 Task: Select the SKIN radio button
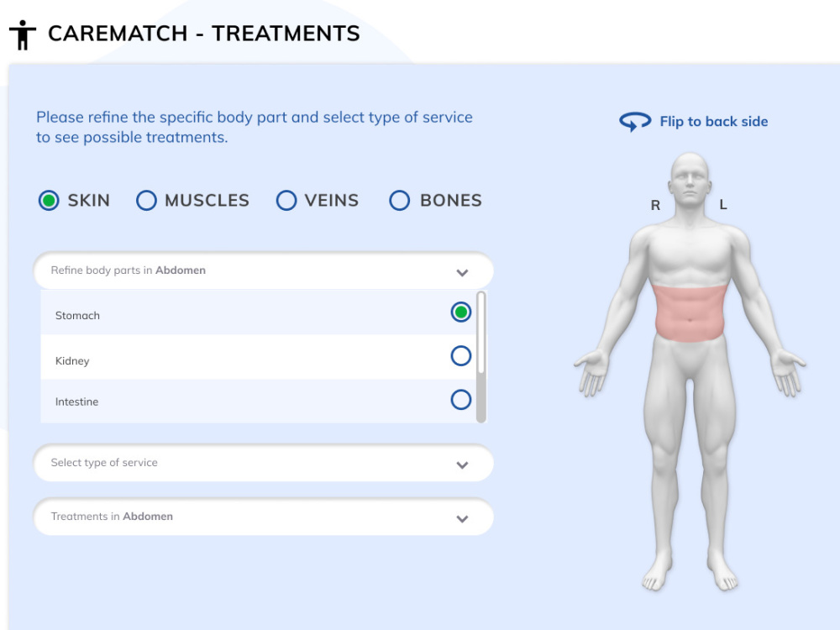pyautogui.click(x=49, y=201)
